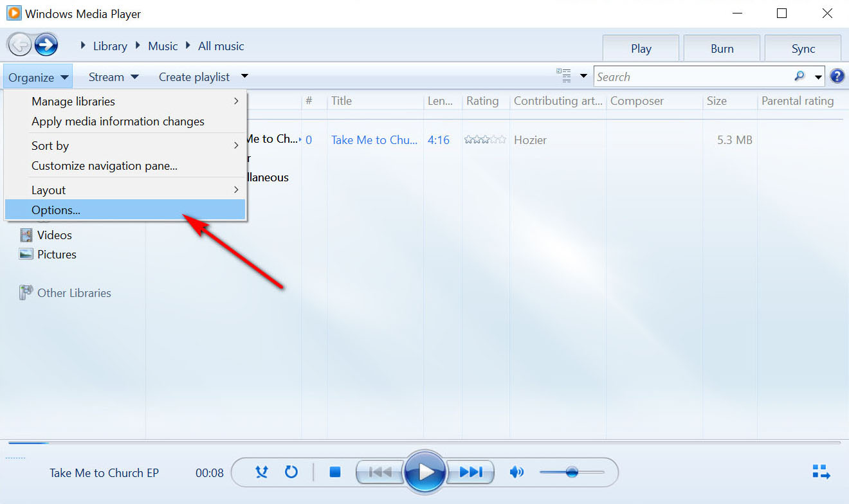Click the Videos library icon
Viewport: 849px width, 504px height.
[x=26, y=235]
